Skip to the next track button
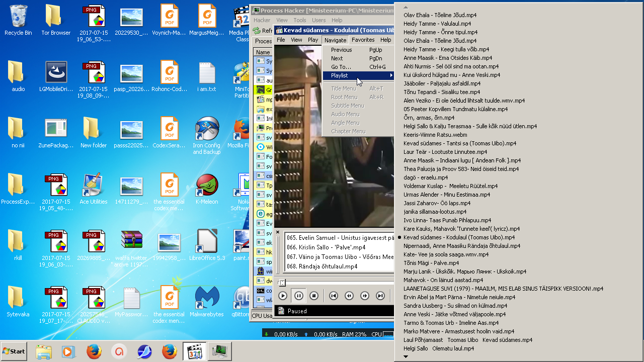 click(380, 296)
